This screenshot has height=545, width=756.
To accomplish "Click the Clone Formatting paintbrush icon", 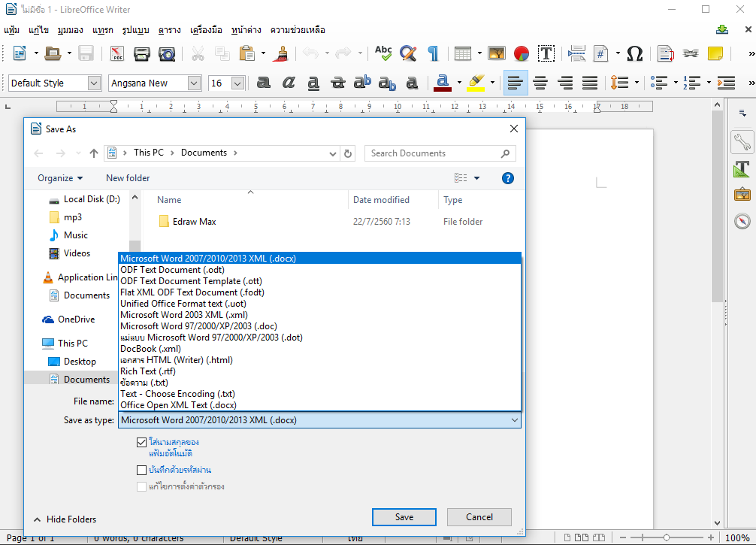I will point(280,53).
